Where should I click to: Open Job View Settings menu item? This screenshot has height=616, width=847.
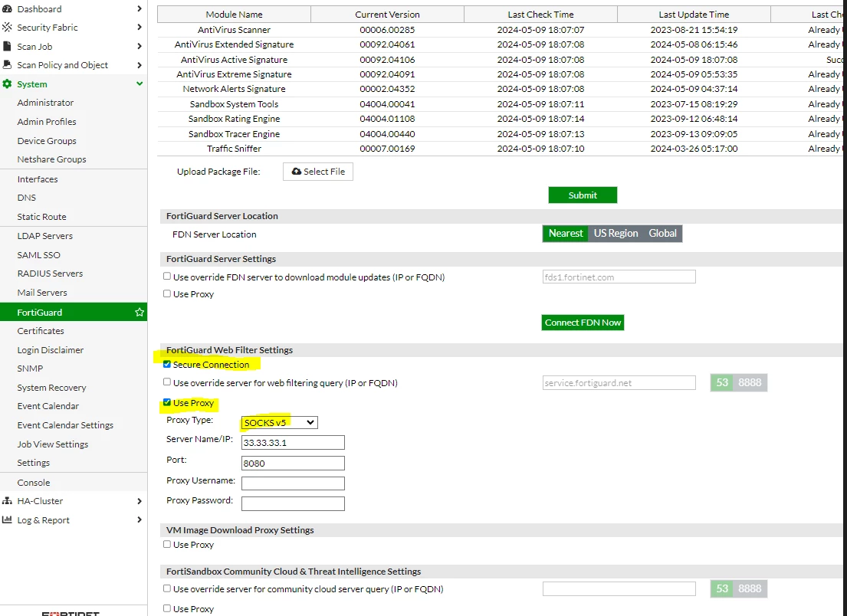(x=52, y=444)
